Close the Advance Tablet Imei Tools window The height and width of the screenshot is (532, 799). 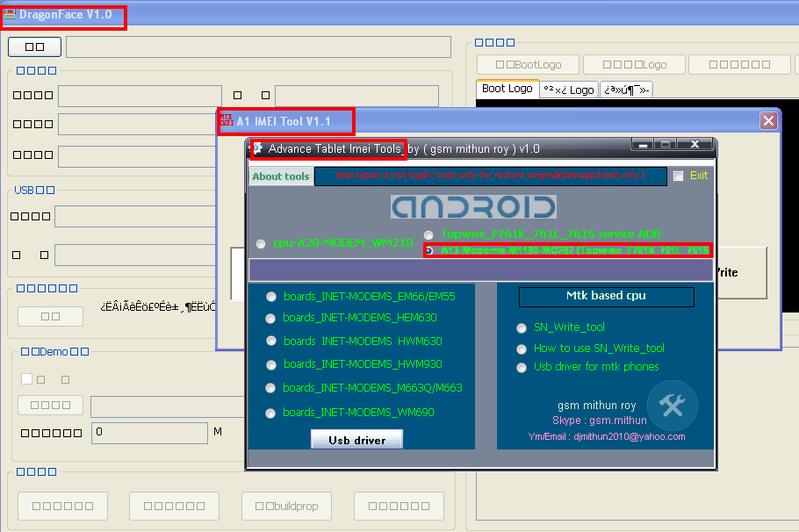[695, 144]
